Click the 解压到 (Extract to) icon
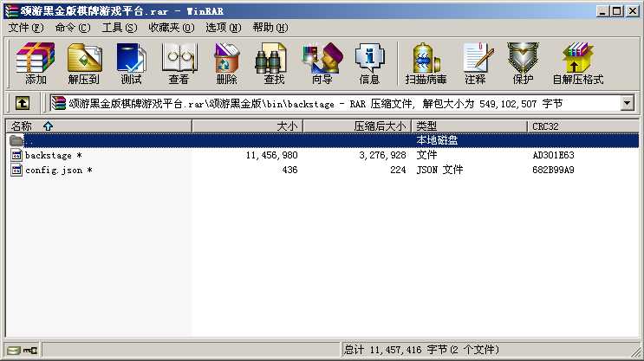The image size is (644, 361). pos(84,63)
